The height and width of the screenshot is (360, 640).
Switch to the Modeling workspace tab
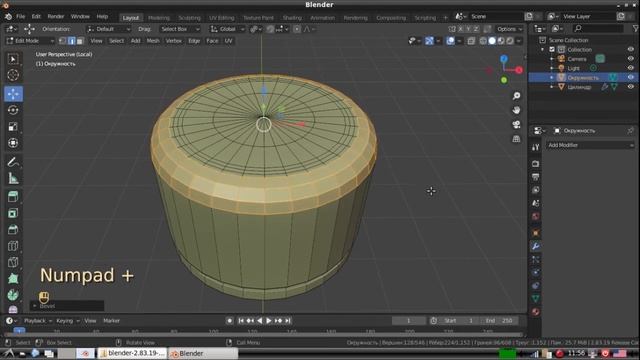point(159,18)
